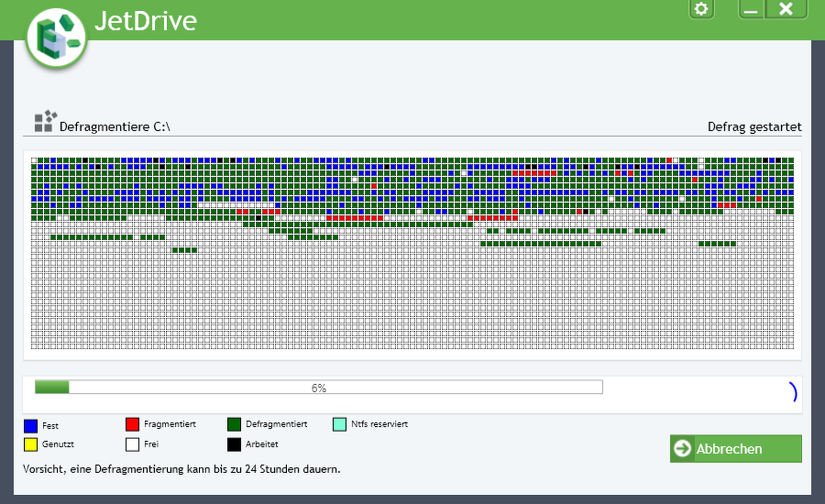Click the white Frei legend swatch

coord(132,444)
